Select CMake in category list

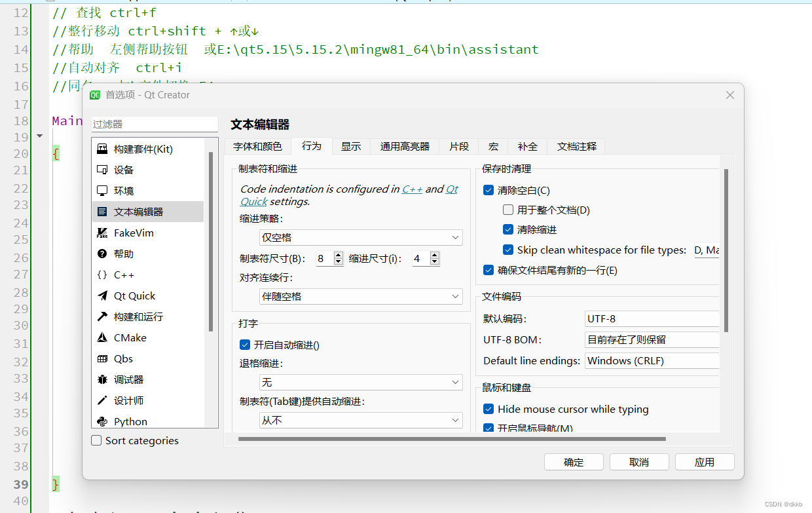147,337
